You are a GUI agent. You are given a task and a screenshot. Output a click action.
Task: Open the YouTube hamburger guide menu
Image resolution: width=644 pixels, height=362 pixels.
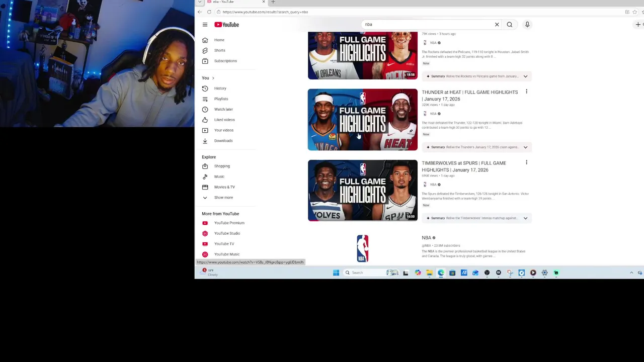205,25
